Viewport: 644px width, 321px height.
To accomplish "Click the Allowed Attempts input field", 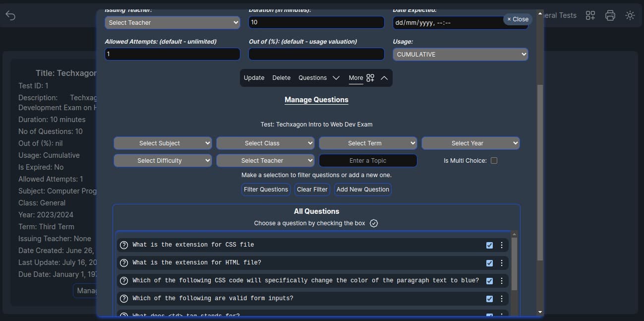I will [x=172, y=54].
